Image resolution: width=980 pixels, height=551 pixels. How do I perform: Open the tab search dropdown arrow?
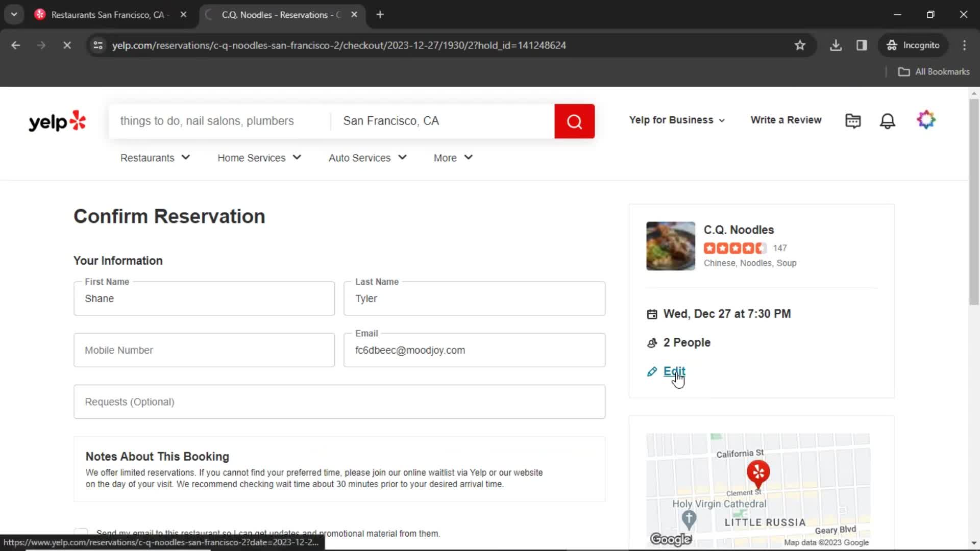(x=14, y=15)
